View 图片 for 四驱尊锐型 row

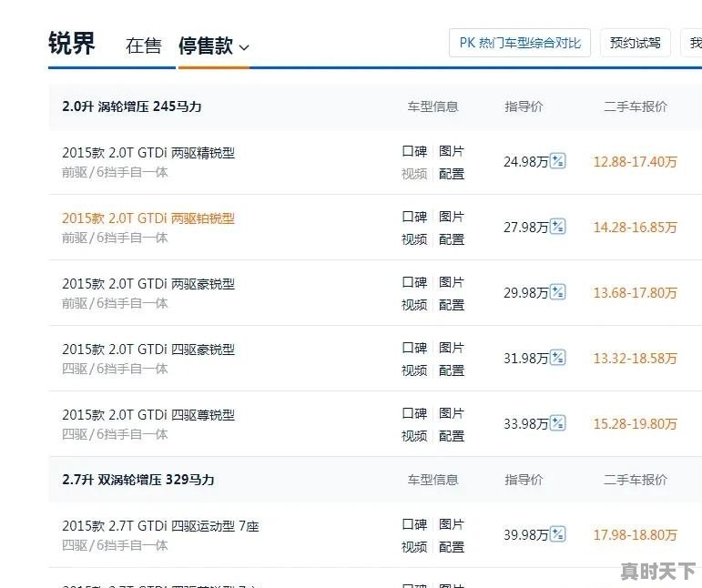[x=452, y=413]
